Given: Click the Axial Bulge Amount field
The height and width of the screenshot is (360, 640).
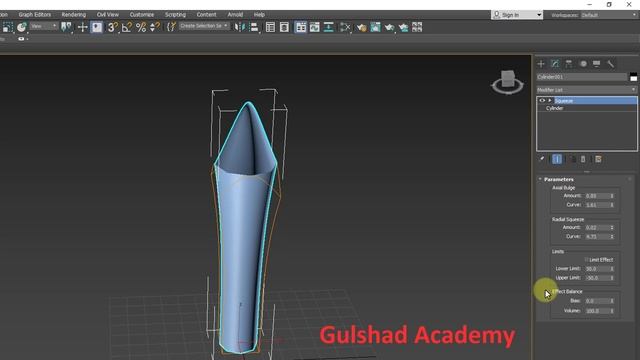Looking at the screenshot, I should pos(596,196).
